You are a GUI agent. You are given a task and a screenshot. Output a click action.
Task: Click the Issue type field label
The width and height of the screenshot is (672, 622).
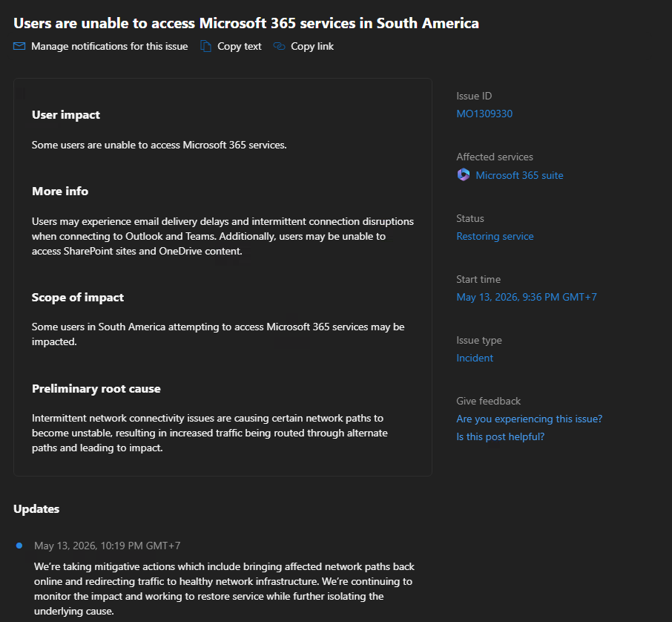tap(479, 340)
